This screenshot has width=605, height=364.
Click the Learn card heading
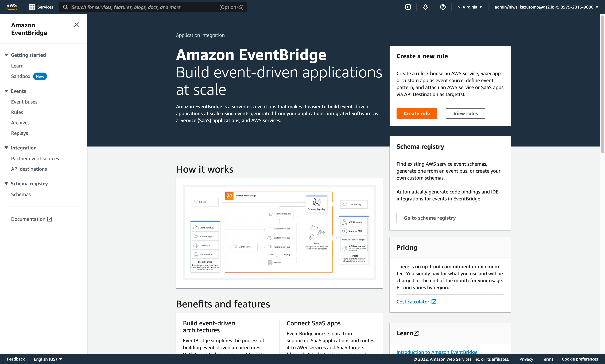pos(405,333)
